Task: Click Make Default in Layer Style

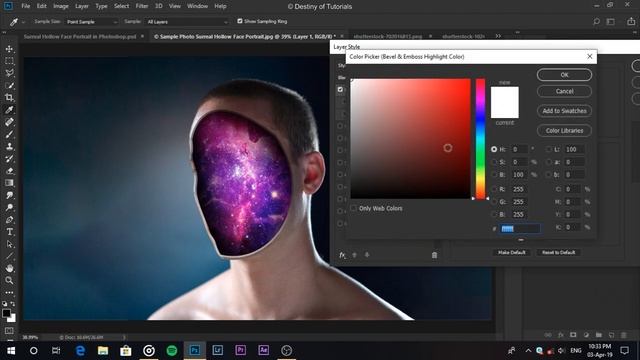Action: pos(511,252)
